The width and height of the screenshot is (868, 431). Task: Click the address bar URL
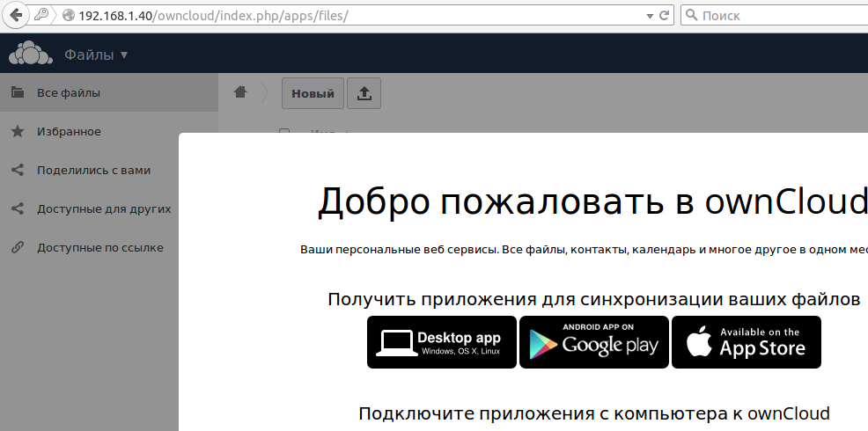point(213,16)
